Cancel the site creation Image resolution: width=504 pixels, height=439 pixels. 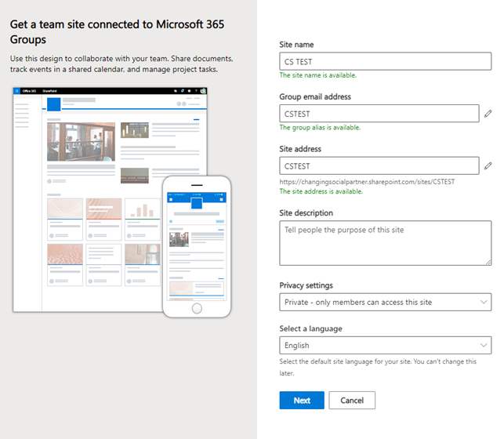pyautogui.click(x=352, y=400)
